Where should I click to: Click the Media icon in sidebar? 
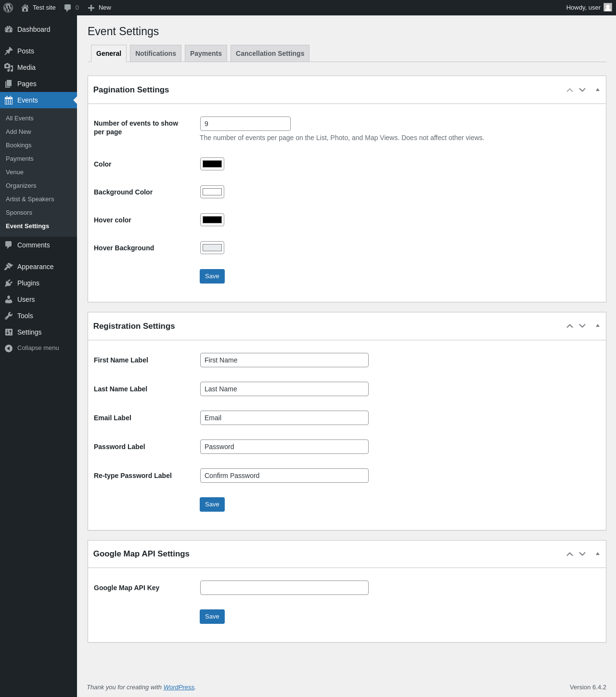pos(9,67)
